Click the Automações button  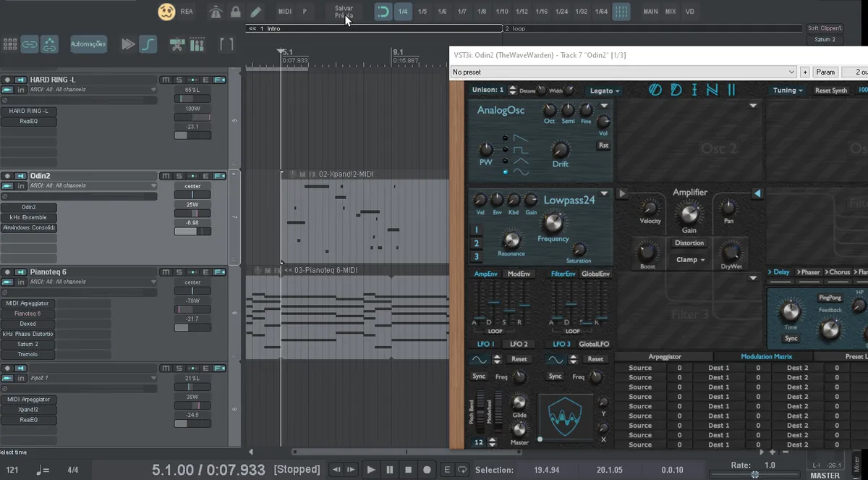pos(88,44)
